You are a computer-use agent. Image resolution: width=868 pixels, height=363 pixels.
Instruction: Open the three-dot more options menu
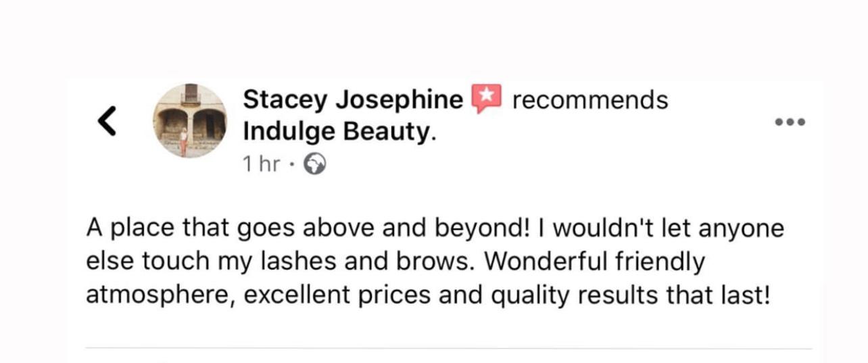790,122
